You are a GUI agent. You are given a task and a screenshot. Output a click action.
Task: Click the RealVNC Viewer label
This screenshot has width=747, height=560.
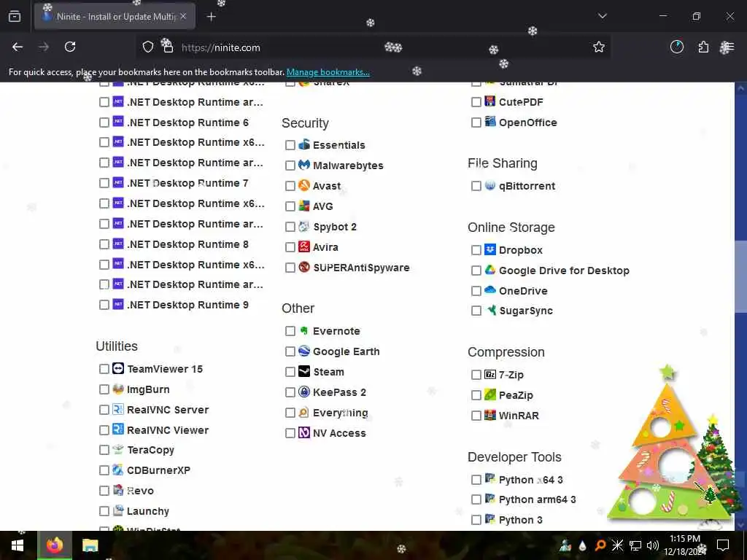click(168, 430)
